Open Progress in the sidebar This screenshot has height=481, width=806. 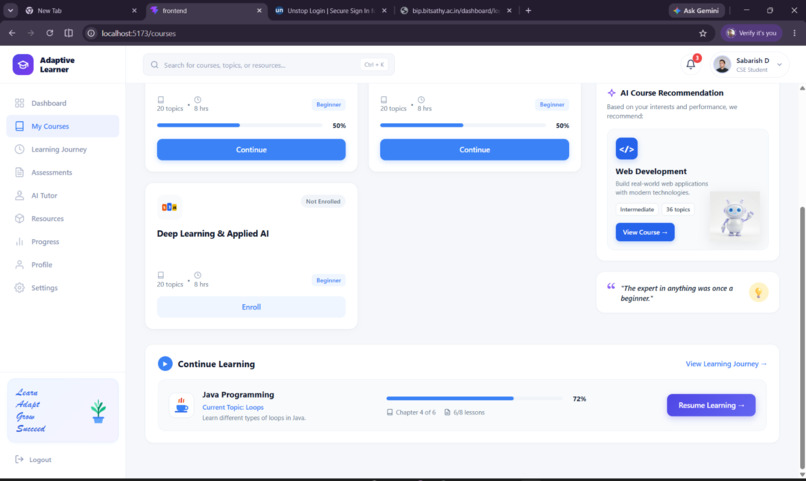tap(62, 242)
